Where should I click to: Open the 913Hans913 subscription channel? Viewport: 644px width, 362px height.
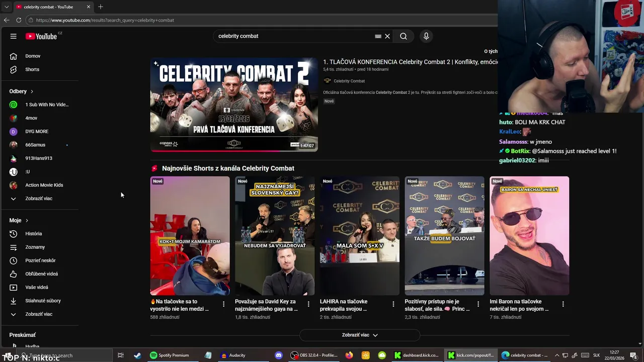[x=39, y=158]
